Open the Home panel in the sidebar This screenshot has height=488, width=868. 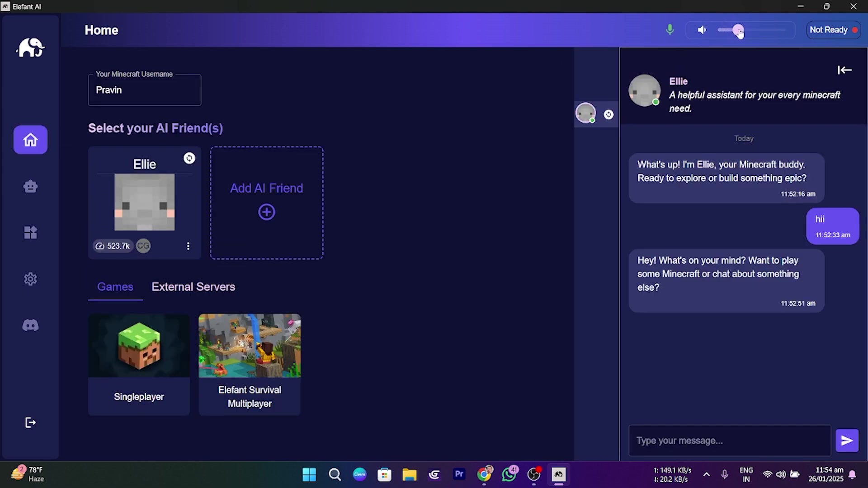coord(30,140)
